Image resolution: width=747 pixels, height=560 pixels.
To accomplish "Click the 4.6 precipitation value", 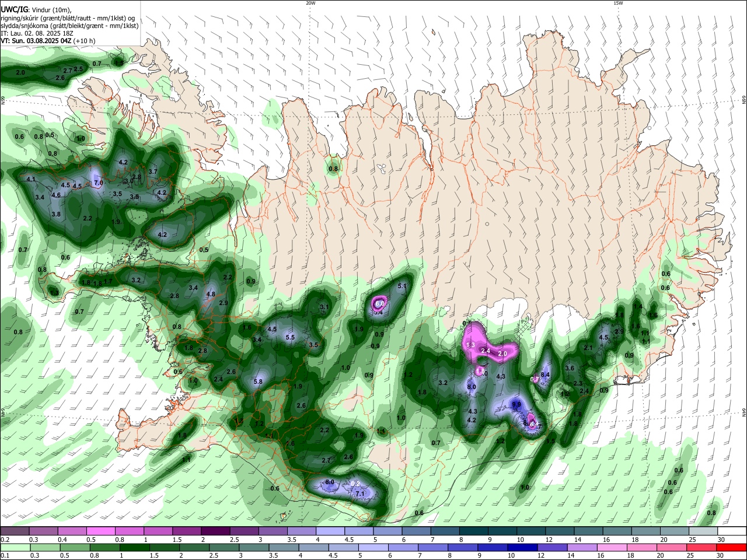I will point(56,195).
